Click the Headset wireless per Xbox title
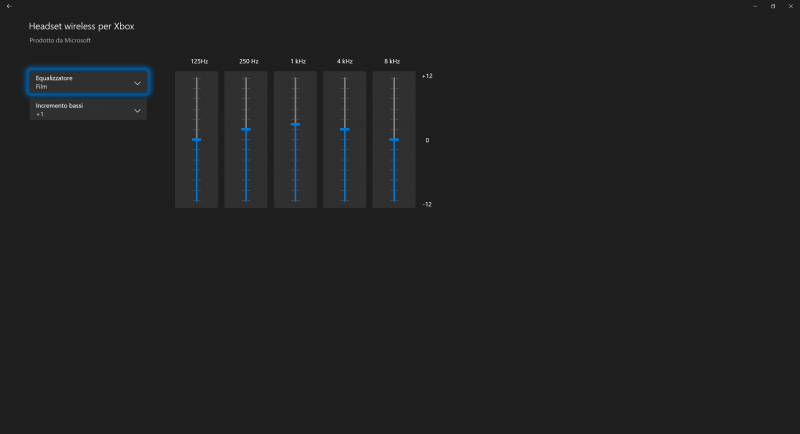Image resolution: width=800 pixels, height=434 pixels. [x=82, y=26]
